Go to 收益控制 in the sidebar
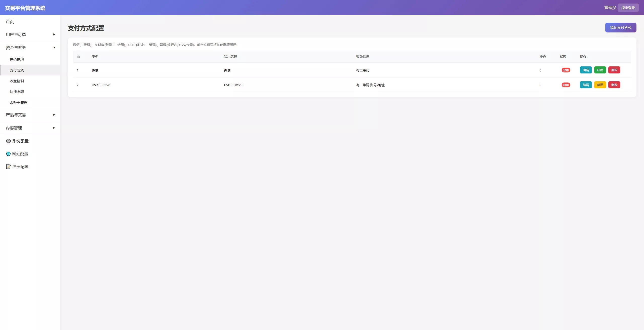Screen dimensions: 644x330 17,81
